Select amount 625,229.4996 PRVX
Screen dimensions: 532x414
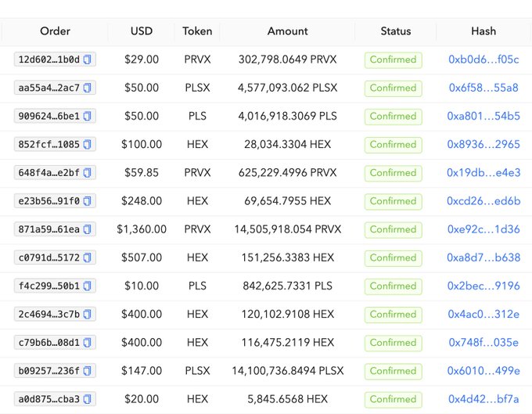pos(287,173)
